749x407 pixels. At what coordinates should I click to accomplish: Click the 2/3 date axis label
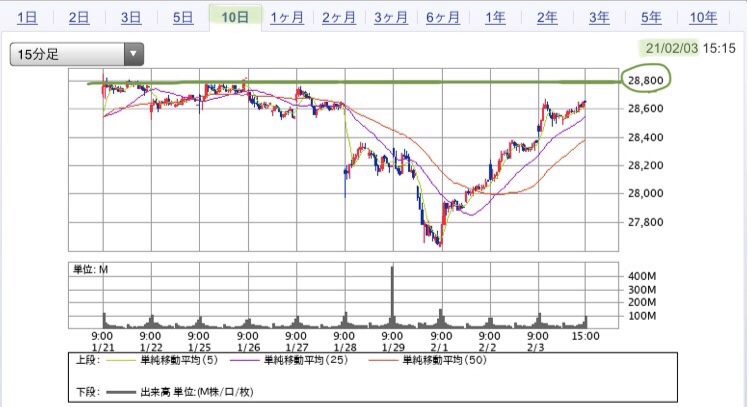tap(536, 348)
